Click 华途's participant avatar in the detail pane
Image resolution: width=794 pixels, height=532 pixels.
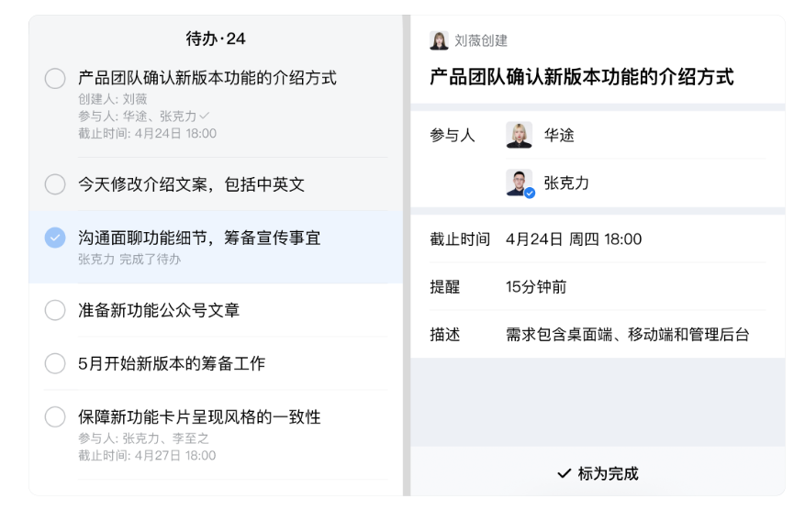(x=518, y=134)
